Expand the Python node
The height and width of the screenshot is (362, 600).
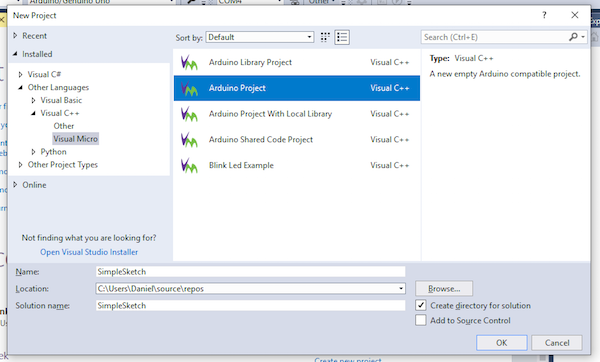33,152
